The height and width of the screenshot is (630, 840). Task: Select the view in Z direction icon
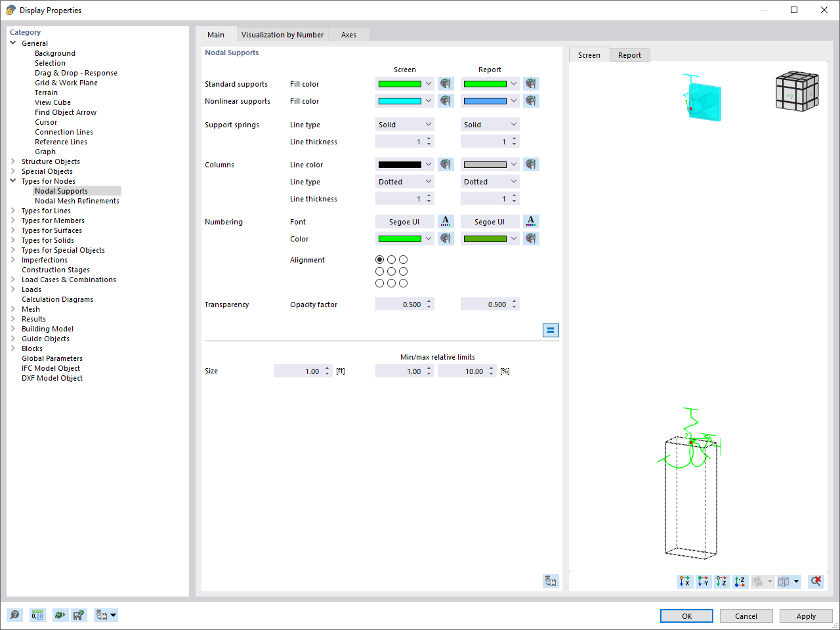(x=721, y=581)
